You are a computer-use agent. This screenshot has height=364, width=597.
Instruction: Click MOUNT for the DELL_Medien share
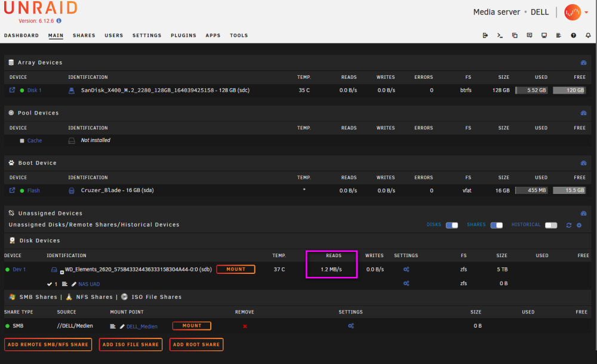tap(192, 326)
